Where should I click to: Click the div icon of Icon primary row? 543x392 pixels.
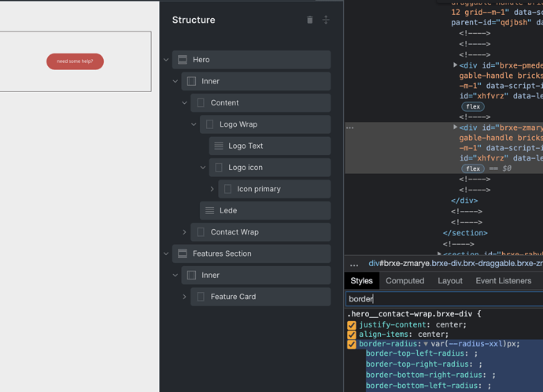point(227,189)
